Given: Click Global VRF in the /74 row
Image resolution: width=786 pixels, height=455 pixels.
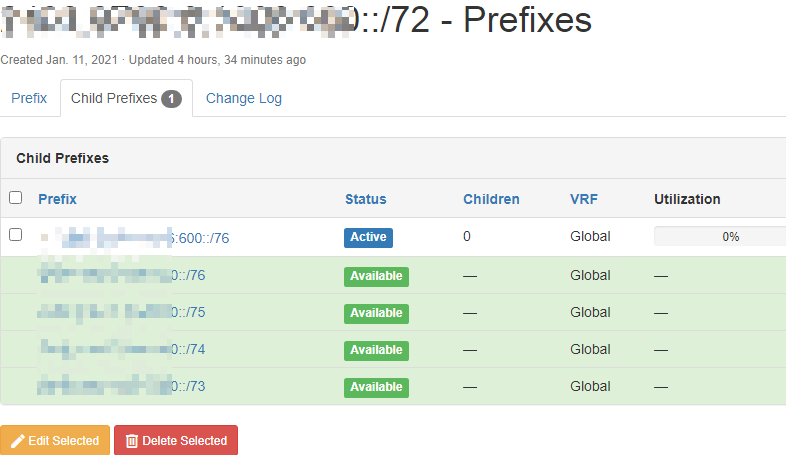Looking at the screenshot, I should 590,349.
